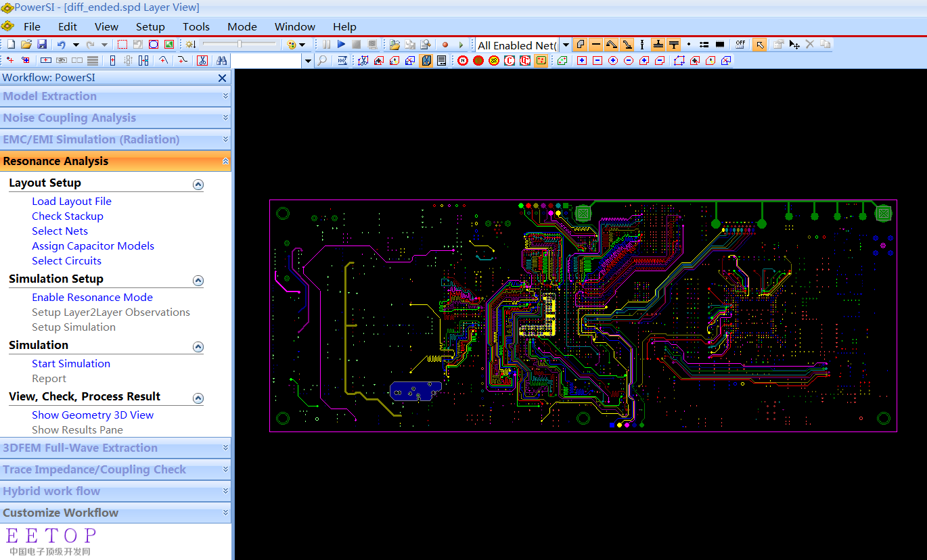This screenshot has width=927, height=560.
Task: Expand EMC/EMI Simulation (Radiation) section
Action: (115, 139)
